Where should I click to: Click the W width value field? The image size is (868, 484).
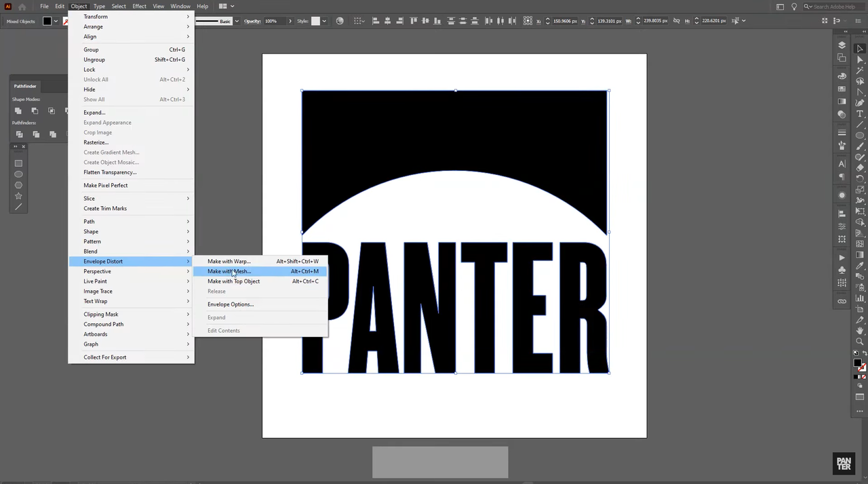point(655,21)
